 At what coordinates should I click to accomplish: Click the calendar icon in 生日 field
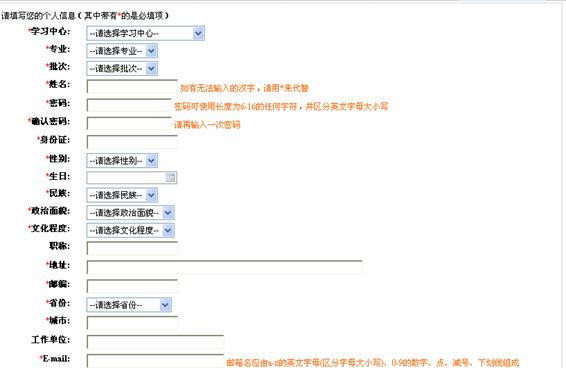(170, 177)
